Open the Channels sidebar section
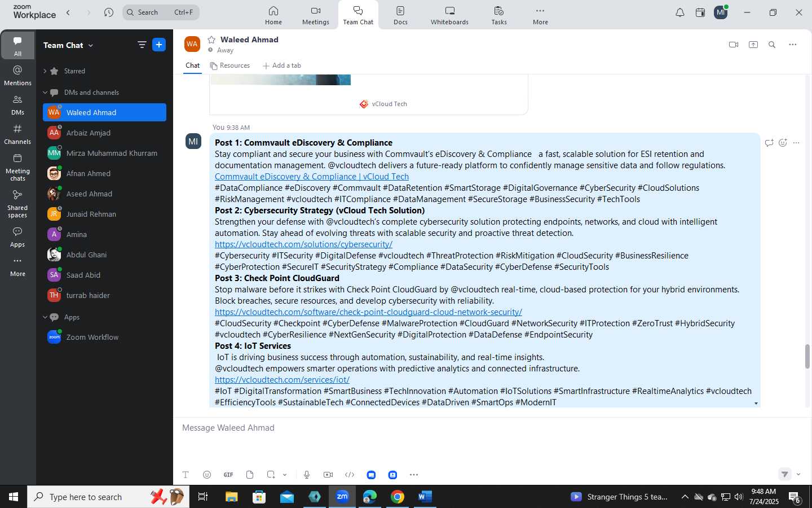 point(17,134)
